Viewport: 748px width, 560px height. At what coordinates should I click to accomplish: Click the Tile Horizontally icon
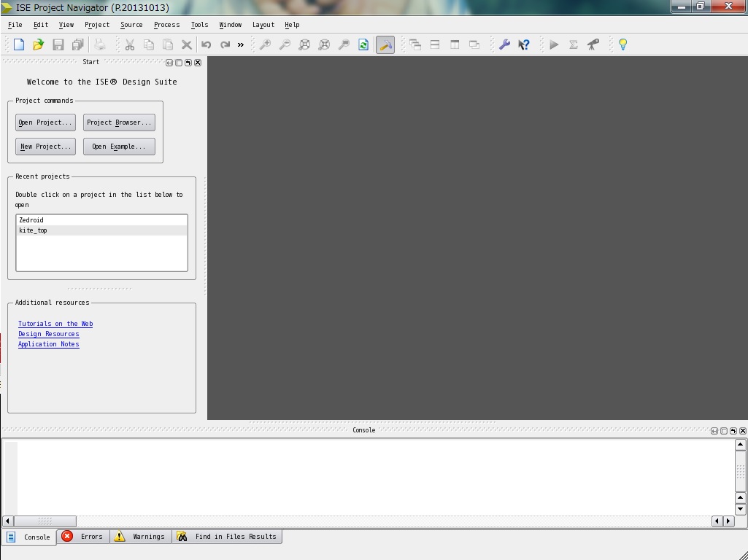coord(435,44)
